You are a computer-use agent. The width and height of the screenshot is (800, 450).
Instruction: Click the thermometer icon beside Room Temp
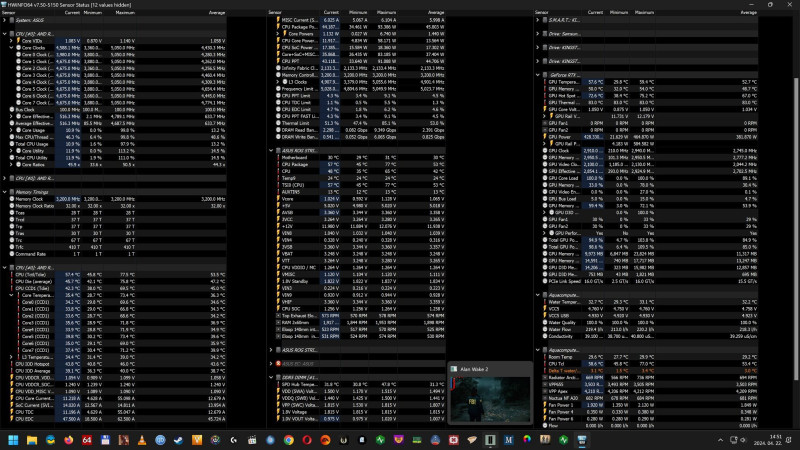(x=545, y=357)
